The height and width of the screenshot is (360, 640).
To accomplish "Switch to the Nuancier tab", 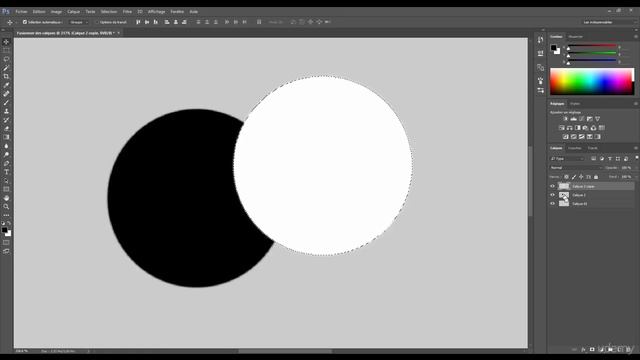I will tap(576, 37).
